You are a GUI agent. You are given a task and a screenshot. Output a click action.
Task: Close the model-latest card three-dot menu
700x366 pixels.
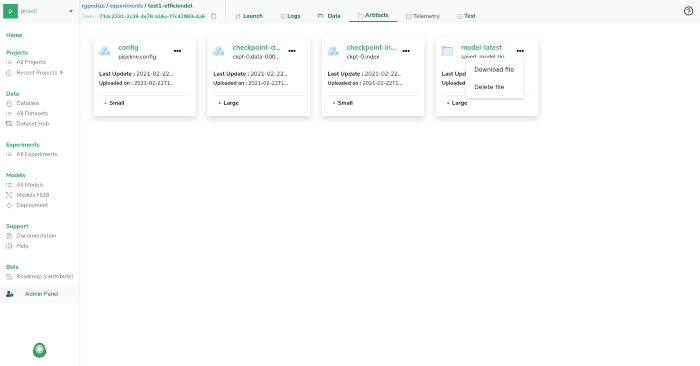[520, 51]
